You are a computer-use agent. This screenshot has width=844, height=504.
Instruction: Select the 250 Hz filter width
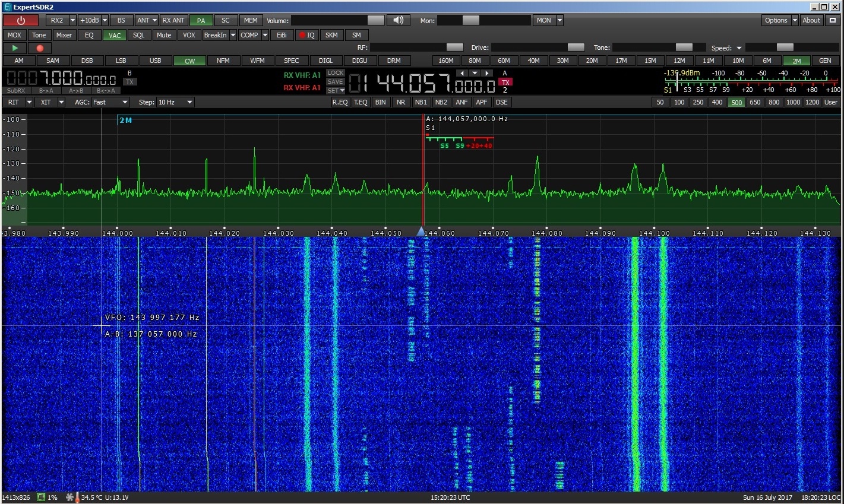tap(698, 102)
